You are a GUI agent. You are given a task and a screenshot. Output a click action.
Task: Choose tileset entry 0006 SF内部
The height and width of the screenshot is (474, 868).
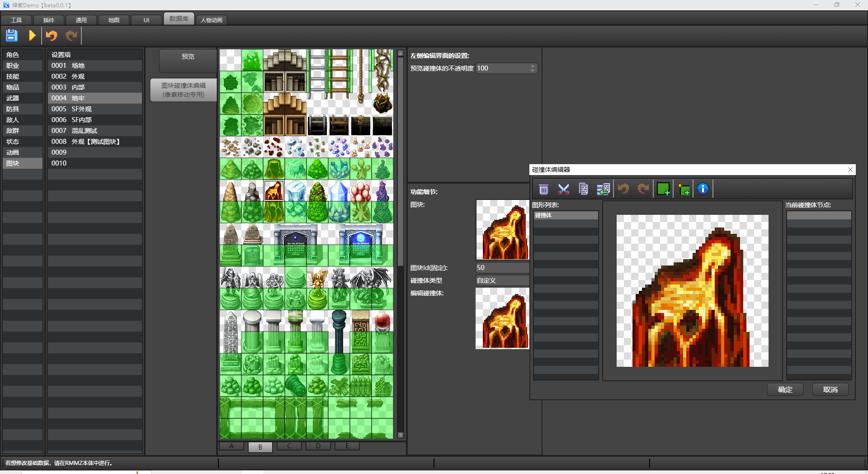click(x=95, y=120)
